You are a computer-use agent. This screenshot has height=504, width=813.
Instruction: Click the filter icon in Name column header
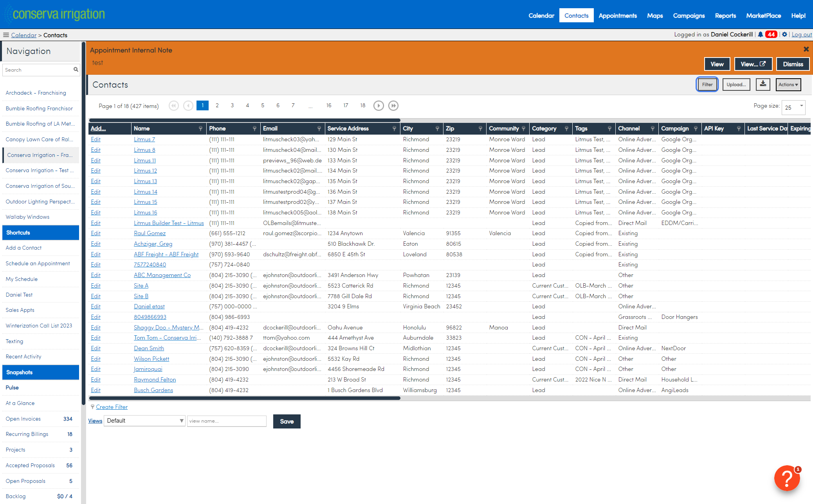[x=200, y=128]
